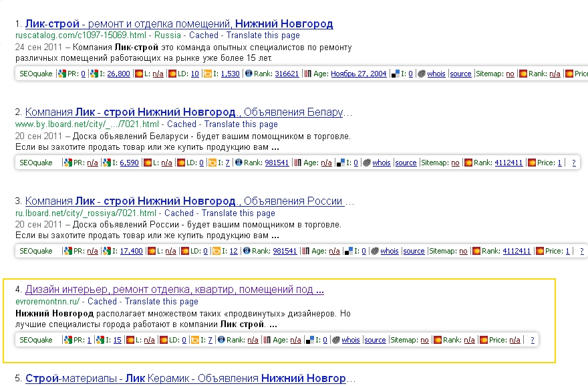
Task: Click LD icon beside value 10
Action: (172, 74)
